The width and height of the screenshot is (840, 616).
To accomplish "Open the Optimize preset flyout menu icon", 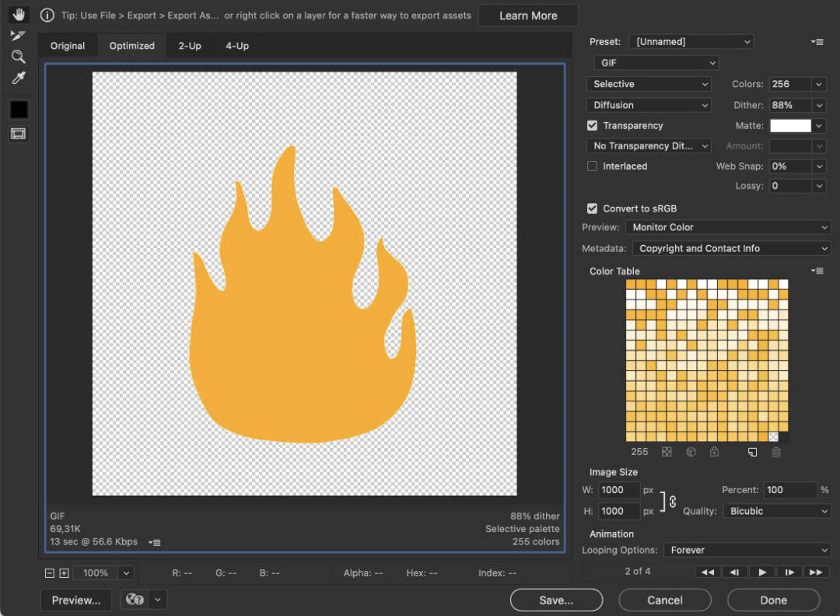I will [x=817, y=42].
